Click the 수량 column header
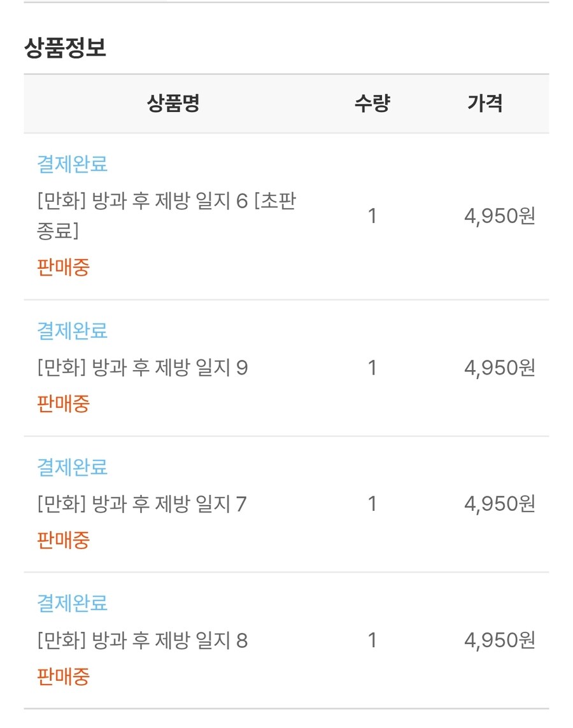 point(372,103)
